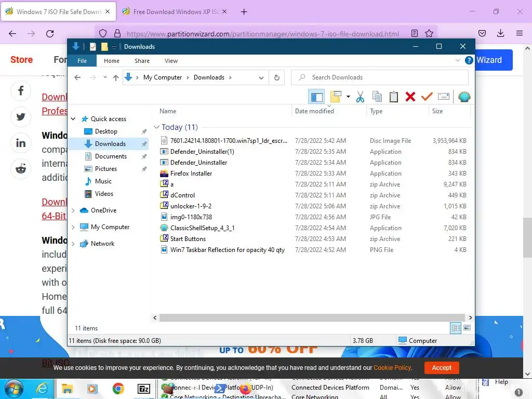Click the Refresh button beside address bar
The image size is (532, 399).
[x=277, y=78]
